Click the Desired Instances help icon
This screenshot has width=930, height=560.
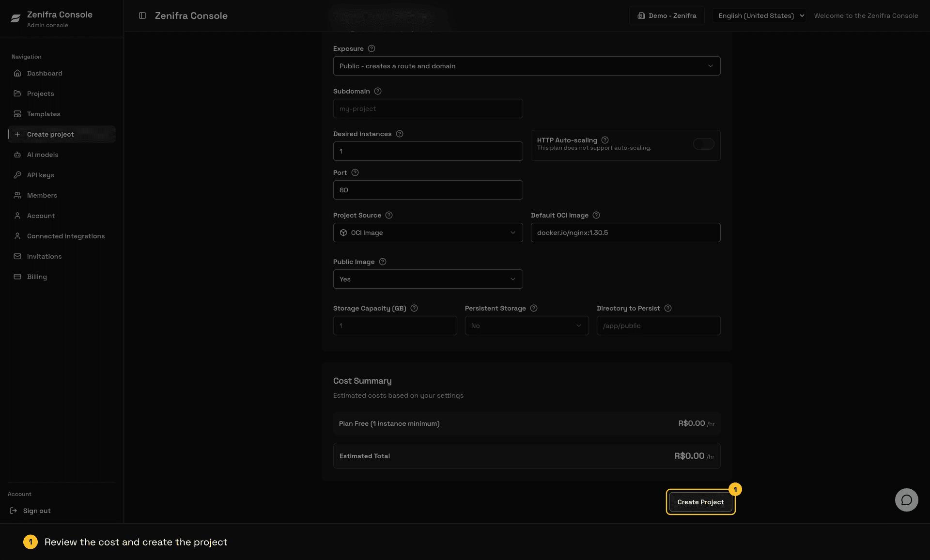point(400,134)
